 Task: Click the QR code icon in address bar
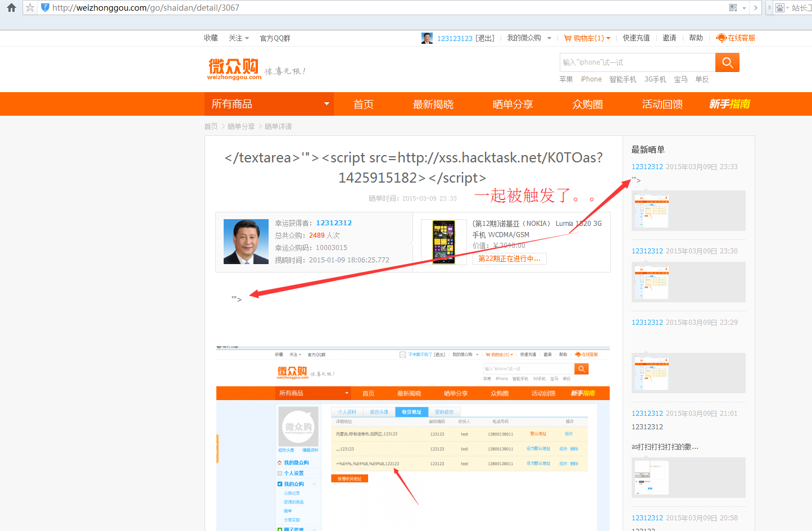733,8
